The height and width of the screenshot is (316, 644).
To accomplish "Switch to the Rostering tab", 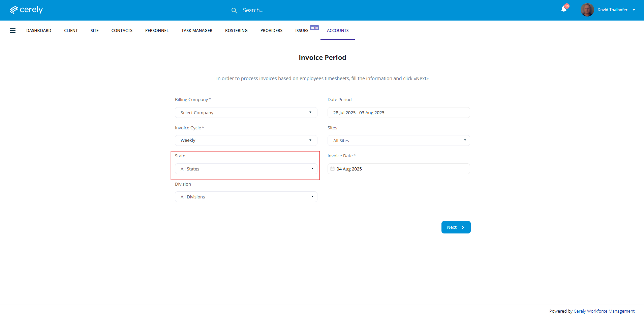I will click(x=236, y=30).
